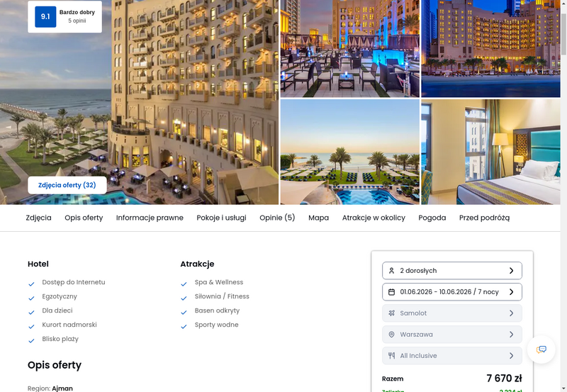Open the Opinie (5) reviews link
Screen dimensions: 567x392
pos(277,218)
